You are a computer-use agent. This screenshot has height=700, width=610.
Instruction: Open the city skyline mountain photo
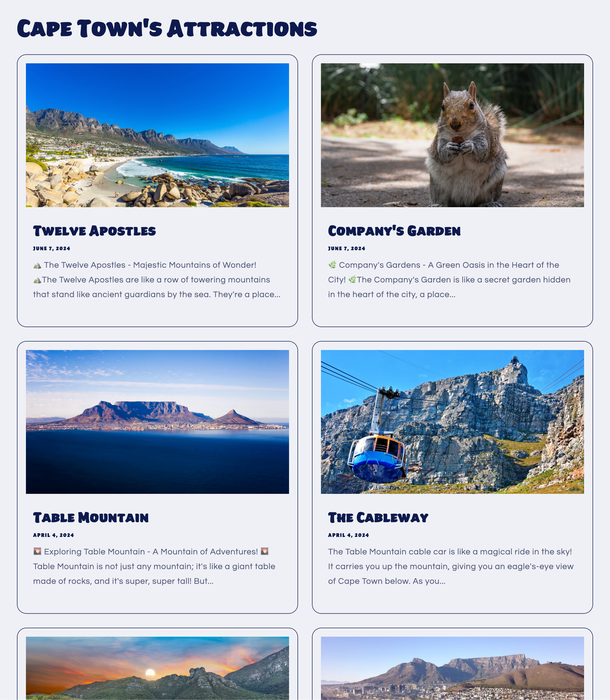tap(452, 668)
